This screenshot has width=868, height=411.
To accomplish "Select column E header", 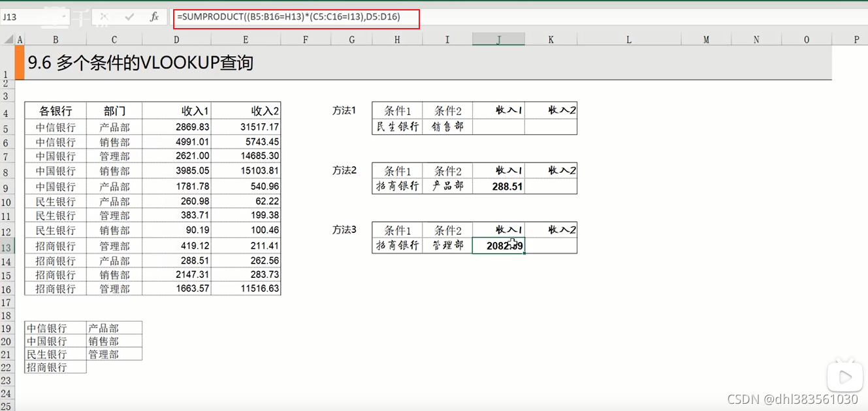I will pos(246,40).
